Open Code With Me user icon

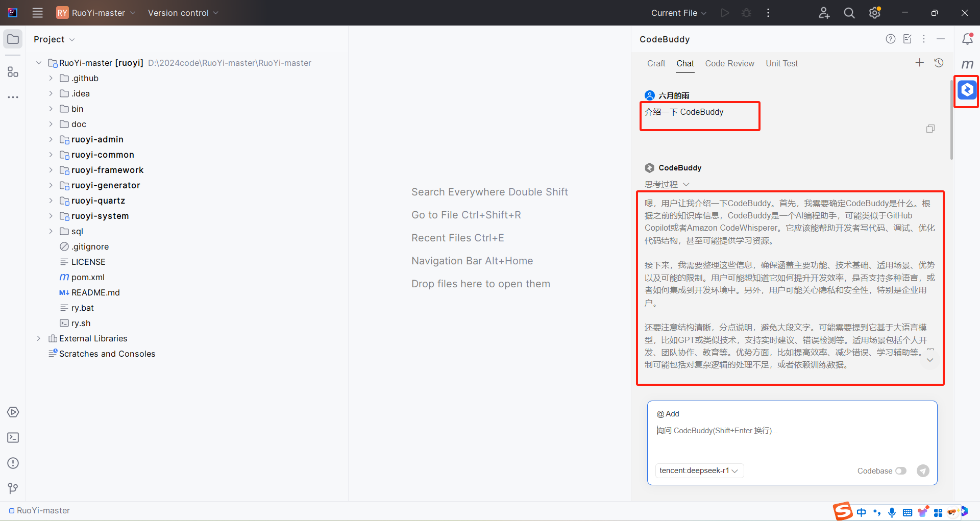[824, 13]
